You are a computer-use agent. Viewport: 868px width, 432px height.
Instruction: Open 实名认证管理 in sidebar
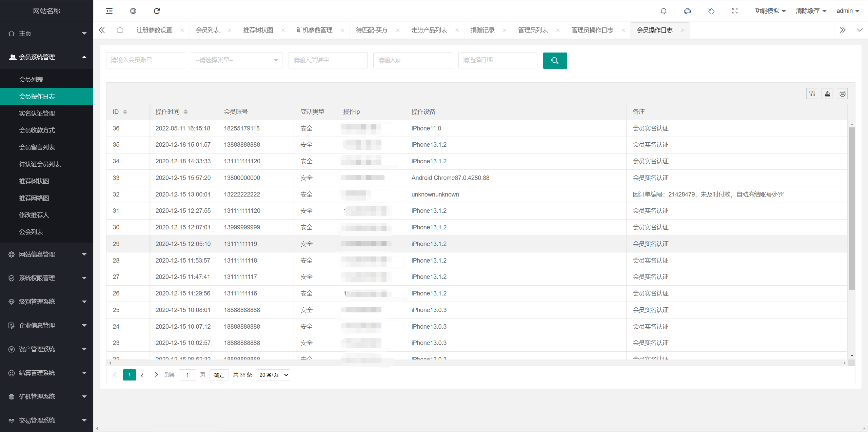(37, 113)
